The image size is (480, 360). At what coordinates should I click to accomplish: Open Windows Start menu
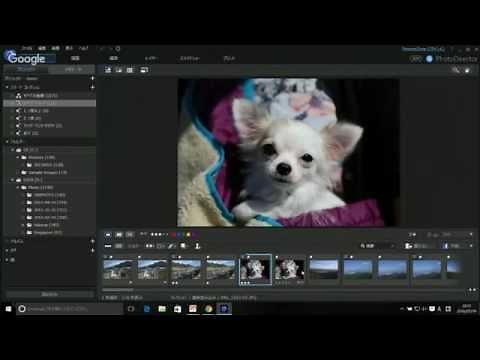[8, 309]
